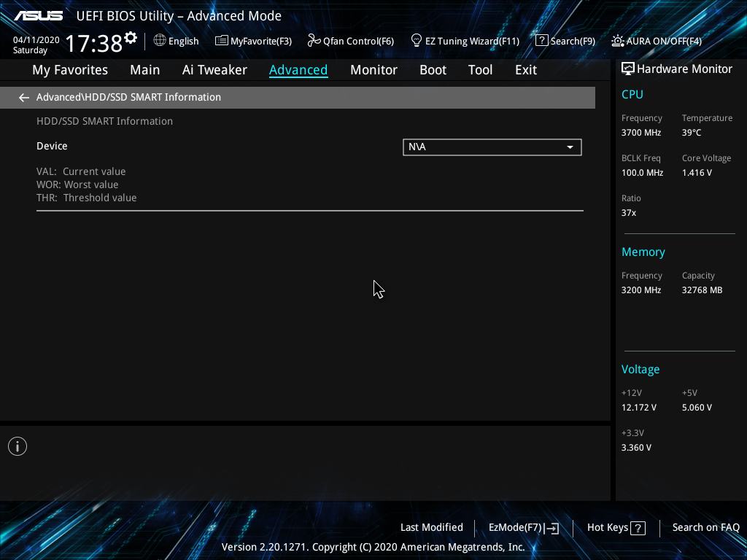Open the Device N\A dropdown
Screen dimensions: 747x560
[492, 147]
